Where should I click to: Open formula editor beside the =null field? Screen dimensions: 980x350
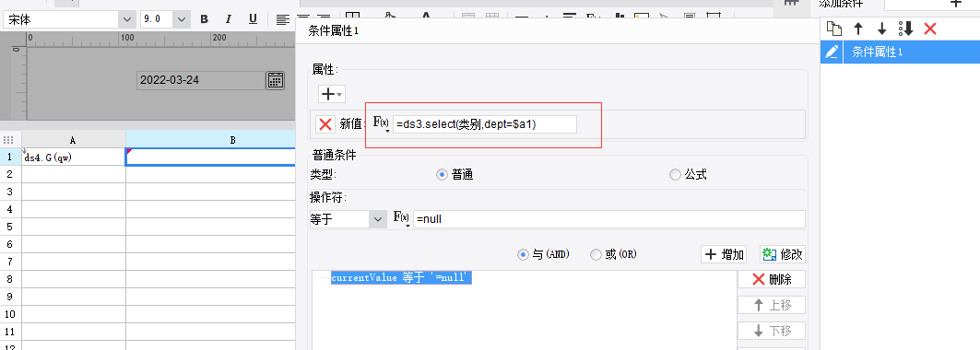pos(401,219)
